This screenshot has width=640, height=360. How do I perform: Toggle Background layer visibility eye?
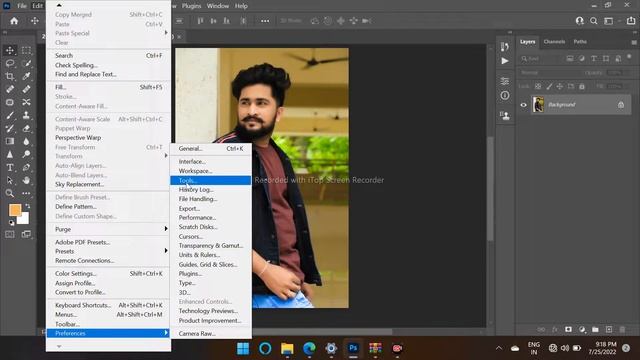click(524, 105)
